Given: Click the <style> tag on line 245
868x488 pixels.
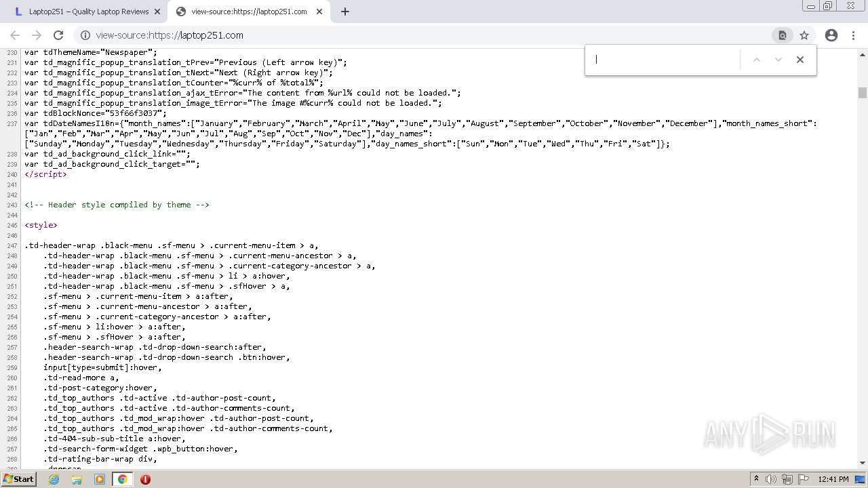Looking at the screenshot, I should click(41, 225).
